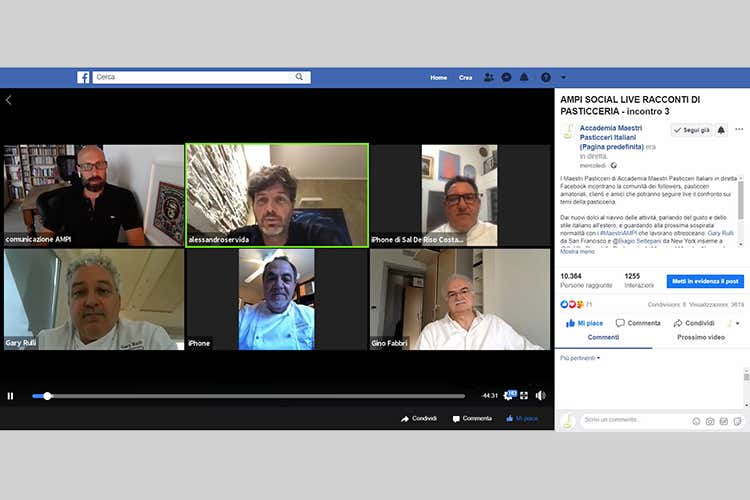Expand the account dropdown arrow in top bar
The image size is (750, 500).
pos(563,77)
